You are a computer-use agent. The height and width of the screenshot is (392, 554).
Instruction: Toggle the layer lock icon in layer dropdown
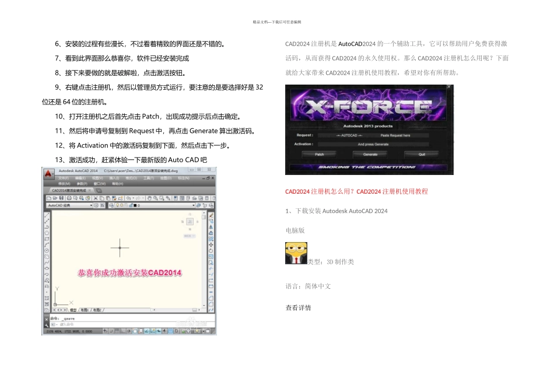(131, 205)
